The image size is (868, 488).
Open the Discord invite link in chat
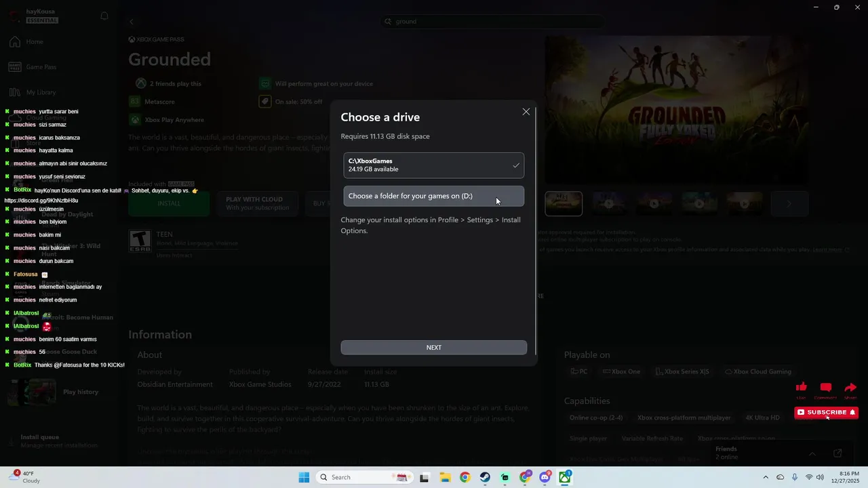coord(41,201)
